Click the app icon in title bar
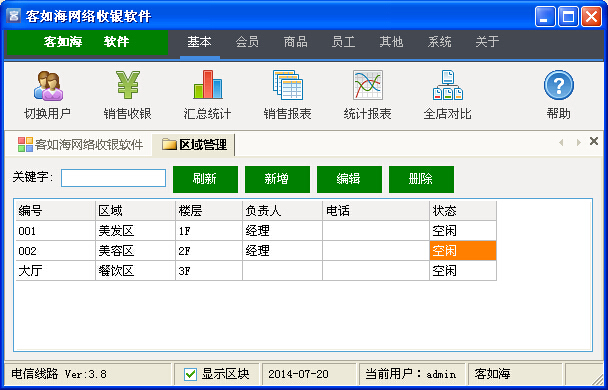Image resolution: width=608 pixels, height=390 pixels. pos(14,16)
